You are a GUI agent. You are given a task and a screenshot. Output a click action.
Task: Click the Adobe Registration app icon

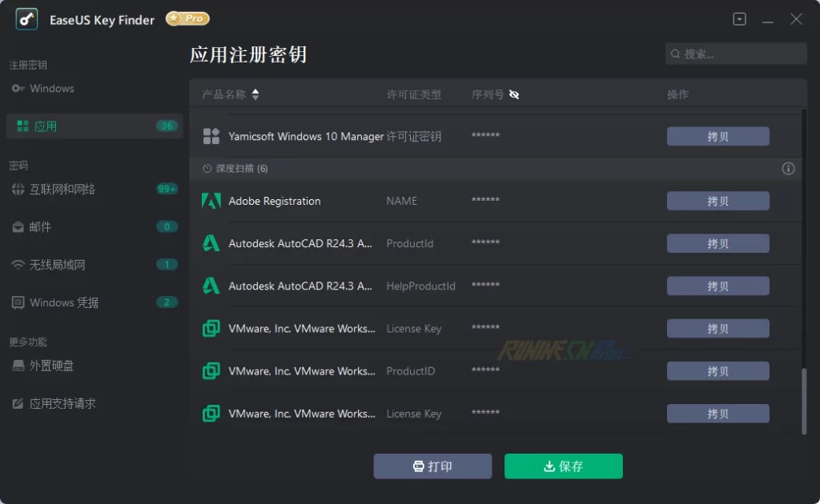211,201
